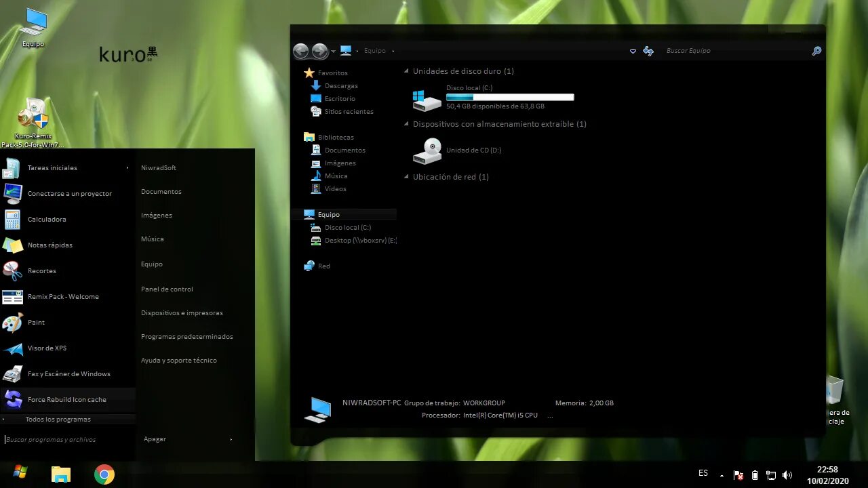Viewport: 868px width, 488px height.
Task: Select Disco local (C:) in navigation tree
Action: point(348,227)
